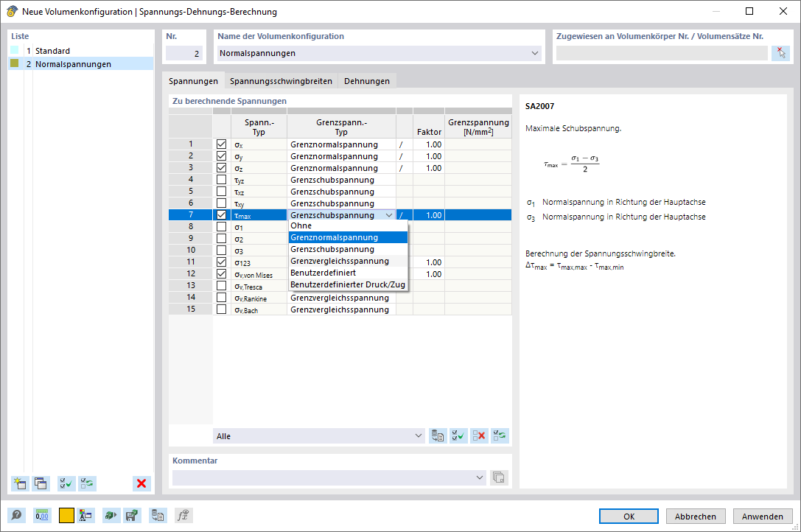The width and height of the screenshot is (801, 532).
Task: Enable the τxz stress checkbox
Action: [221, 191]
